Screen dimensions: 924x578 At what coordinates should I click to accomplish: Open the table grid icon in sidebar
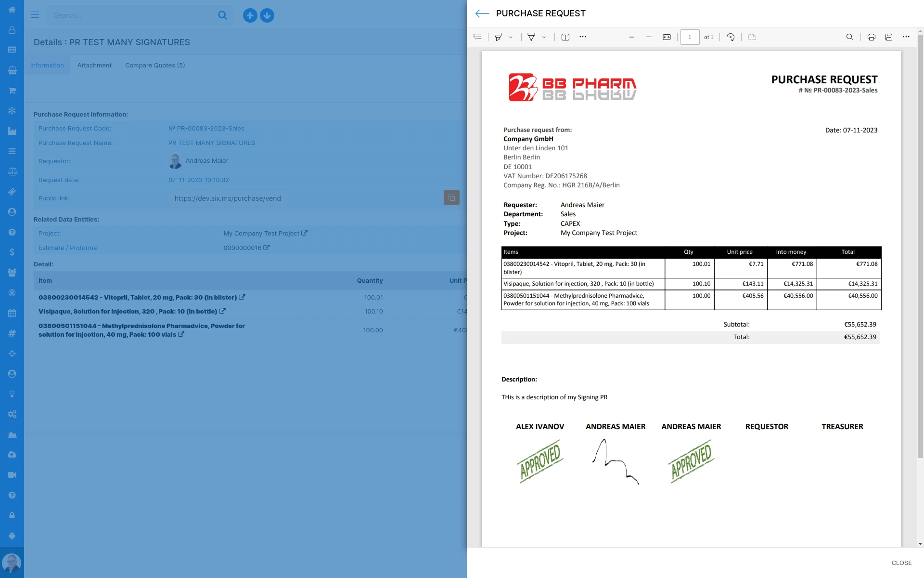click(12, 50)
